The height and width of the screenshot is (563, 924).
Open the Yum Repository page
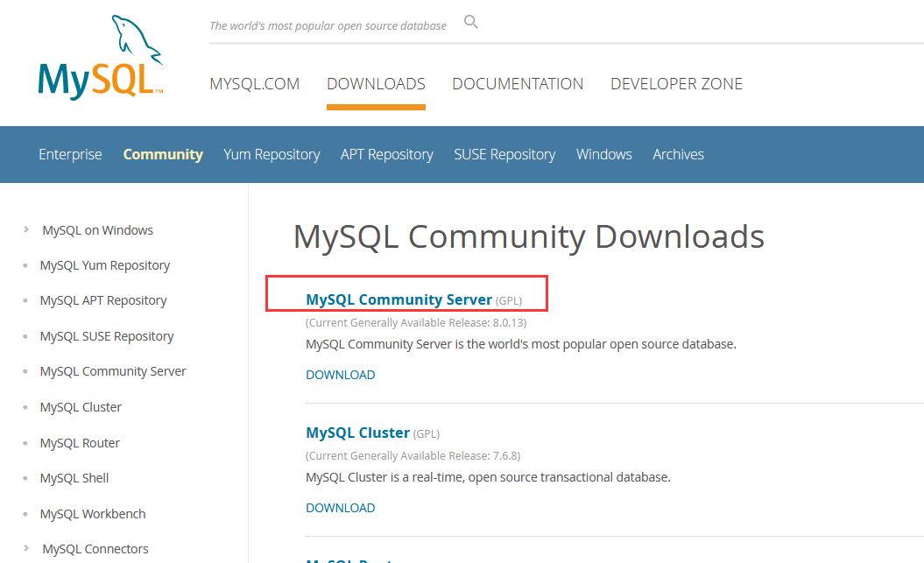272,154
